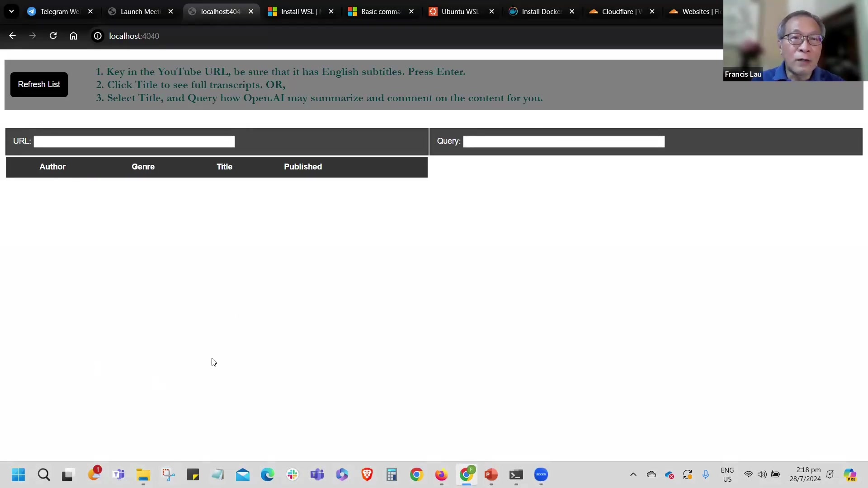Click the Published column header

(x=303, y=167)
